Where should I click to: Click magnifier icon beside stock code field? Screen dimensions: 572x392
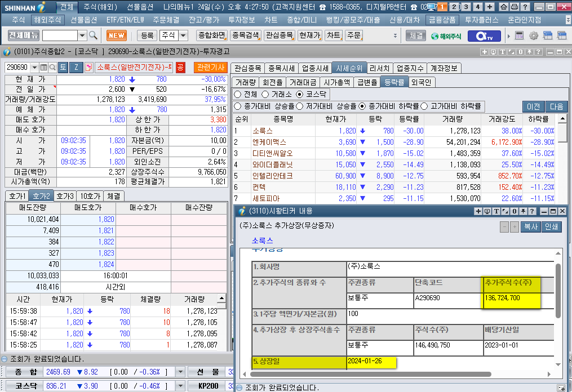point(52,68)
